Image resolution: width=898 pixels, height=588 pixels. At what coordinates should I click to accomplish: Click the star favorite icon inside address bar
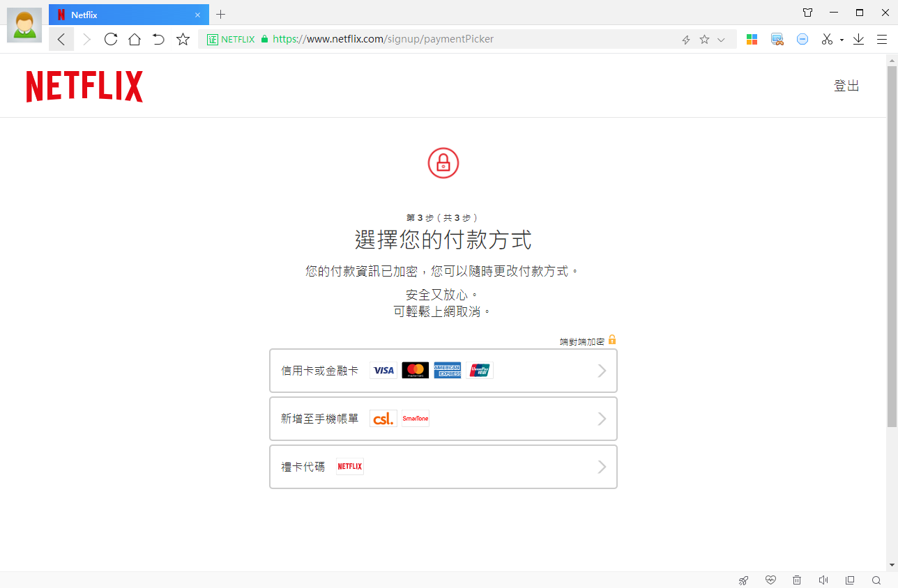coord(704,40)
